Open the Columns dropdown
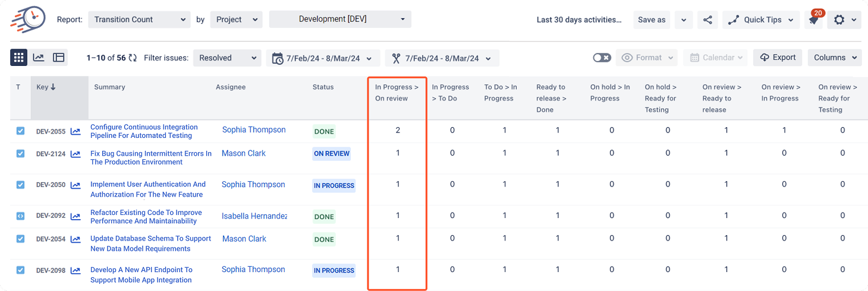The image size is (868, 291). click(835, 58)
